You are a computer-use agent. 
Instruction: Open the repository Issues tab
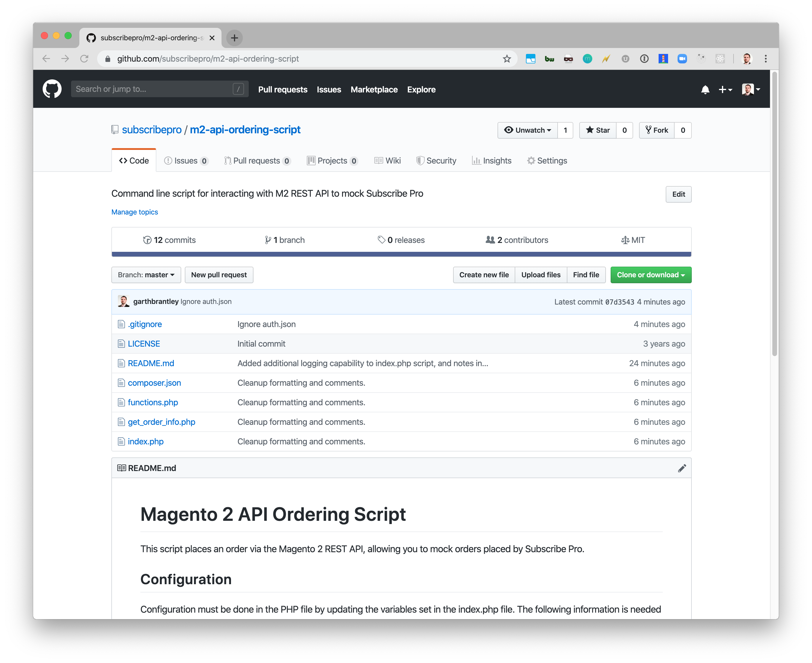pyautogui.click(x=186, y=161)
